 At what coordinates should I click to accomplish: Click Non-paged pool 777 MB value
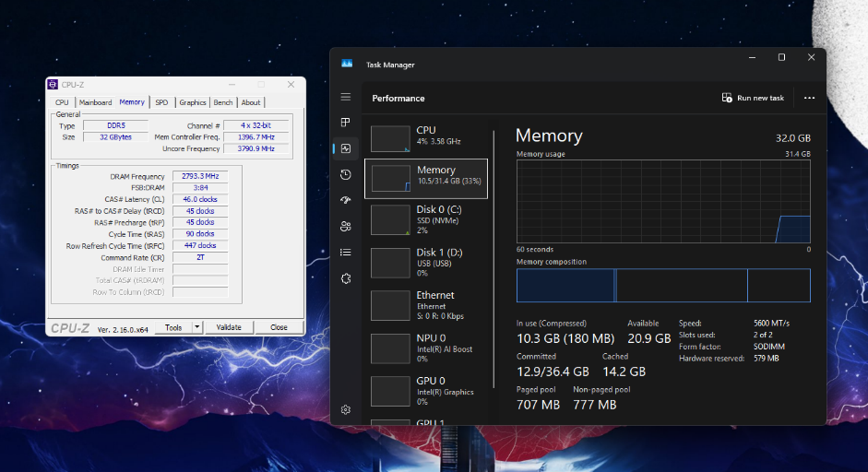tap(595, 405)
